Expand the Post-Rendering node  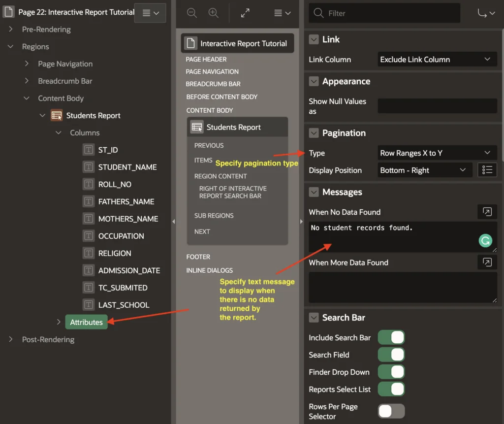(x=11, y=339)
